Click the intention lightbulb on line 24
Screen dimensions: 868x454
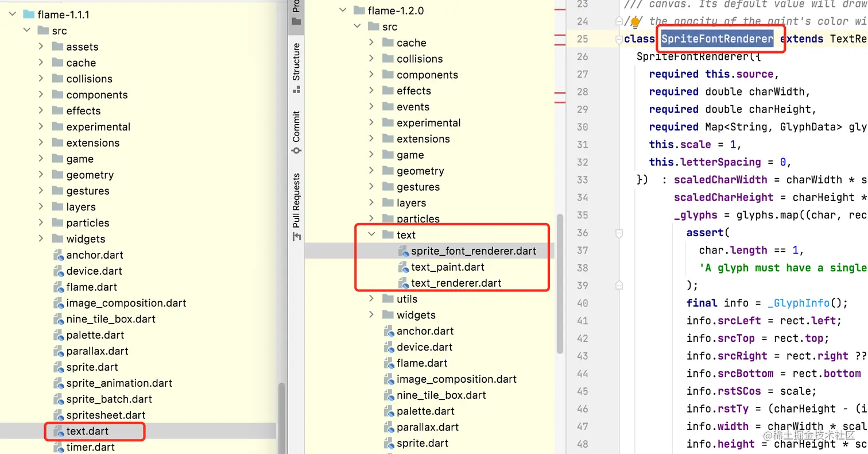coord(635,22)
